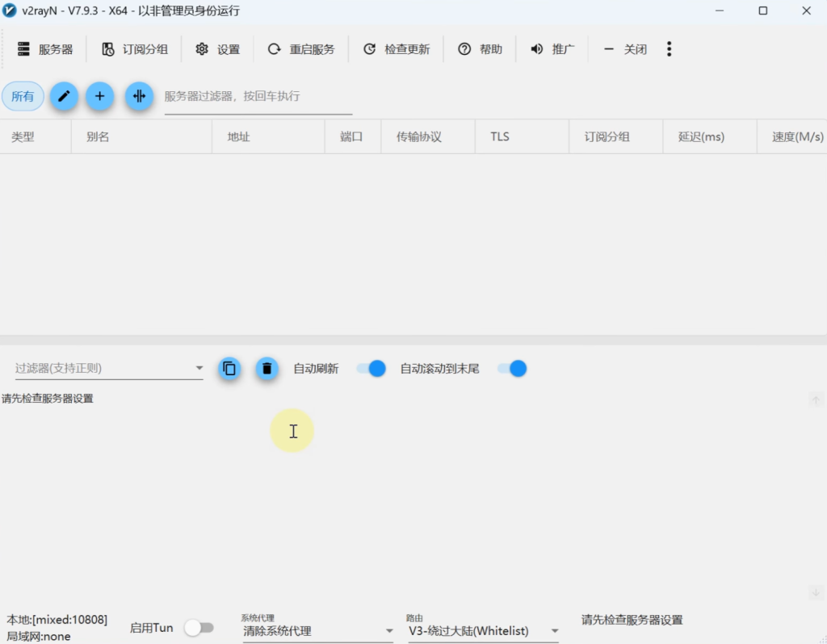Toggle 自动刷新 auto refresh switch
The height and width of the screenshot is (644, 827).
point(370,368)
